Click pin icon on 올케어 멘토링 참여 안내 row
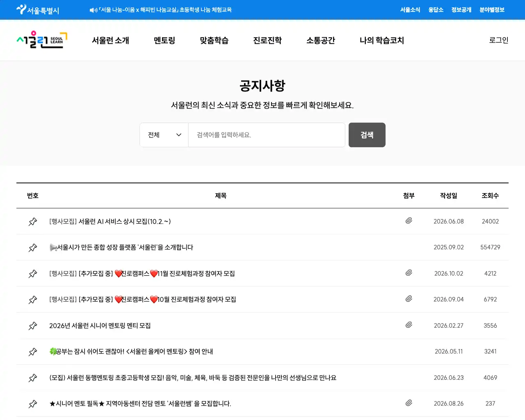The image size is (525, 420). point(33,352)
